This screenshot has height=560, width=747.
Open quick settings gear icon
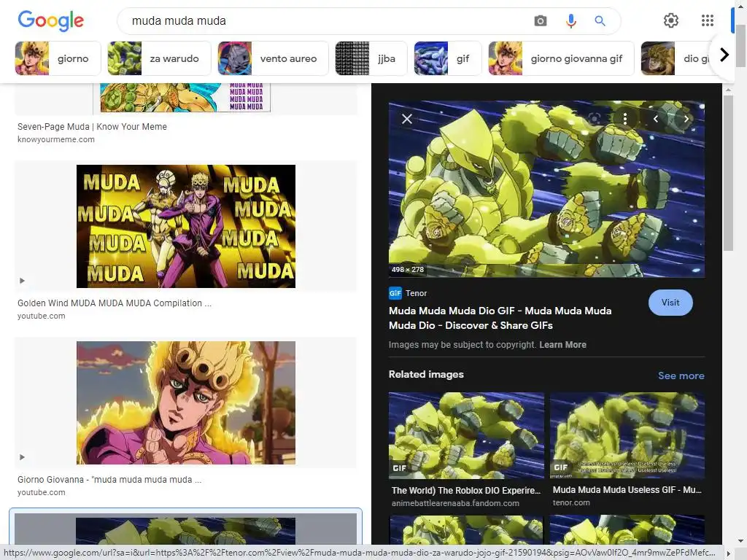[671, 20]
